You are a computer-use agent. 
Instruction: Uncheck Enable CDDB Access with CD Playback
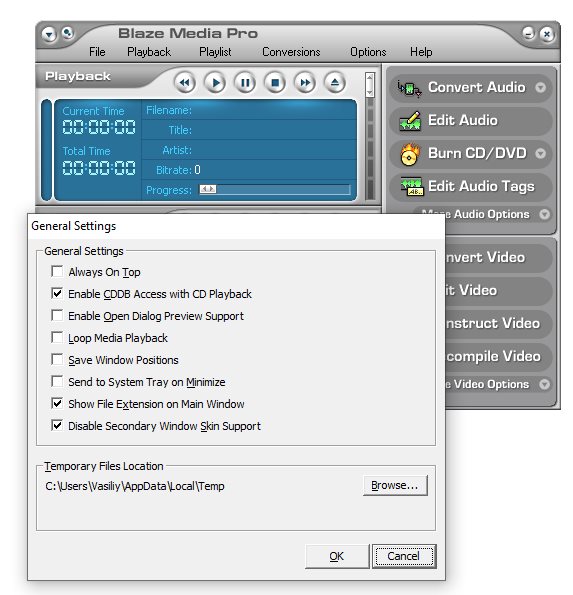[x=57, y=293]
